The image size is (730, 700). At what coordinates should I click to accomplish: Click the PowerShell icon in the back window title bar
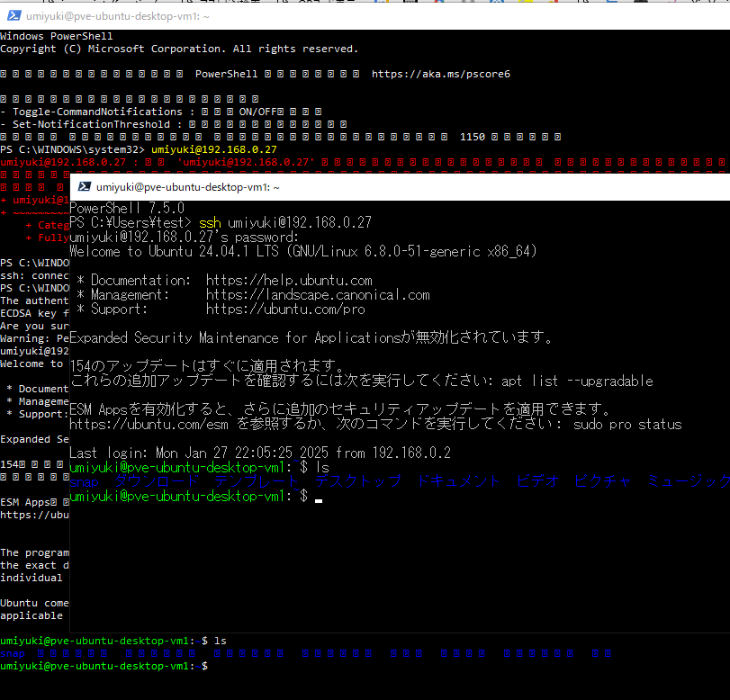coord(14,16)
